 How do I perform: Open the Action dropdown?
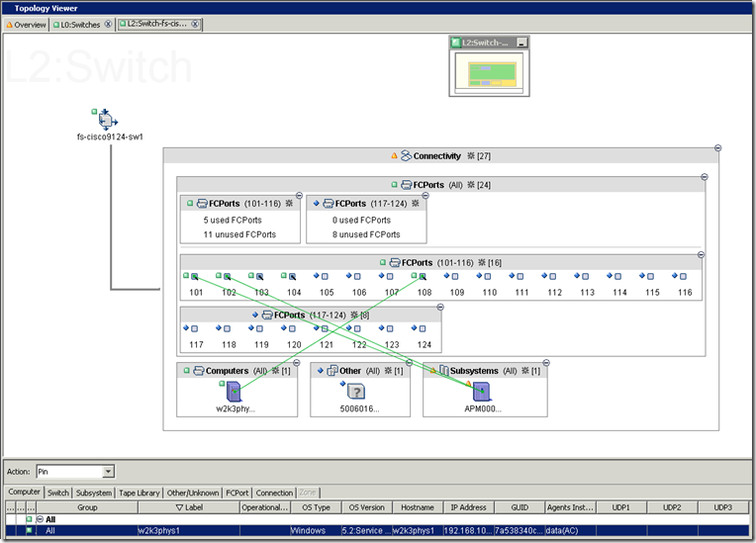109,472
